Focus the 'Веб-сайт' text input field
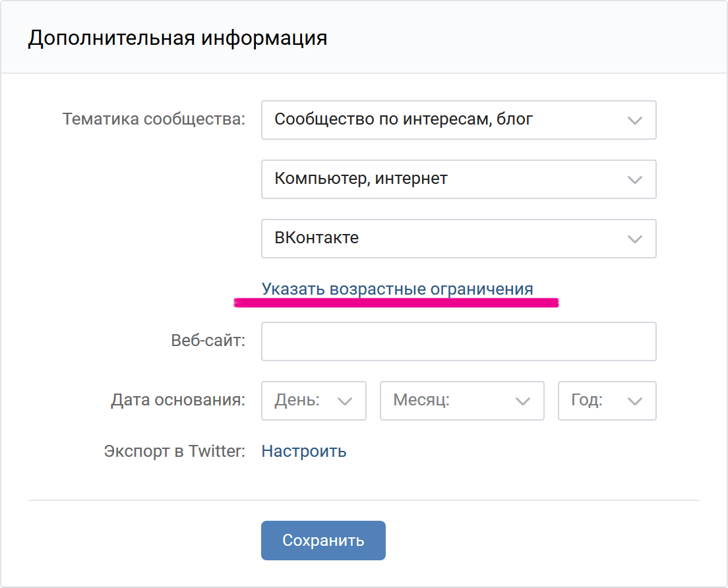Viewport: 728px width, 588px height. [458, 341]
